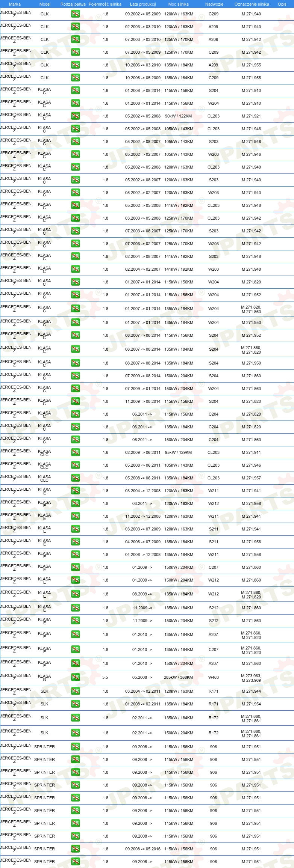
Task: Click the 08.2009 -> production years cell
Action: click(x=142, y=594)
